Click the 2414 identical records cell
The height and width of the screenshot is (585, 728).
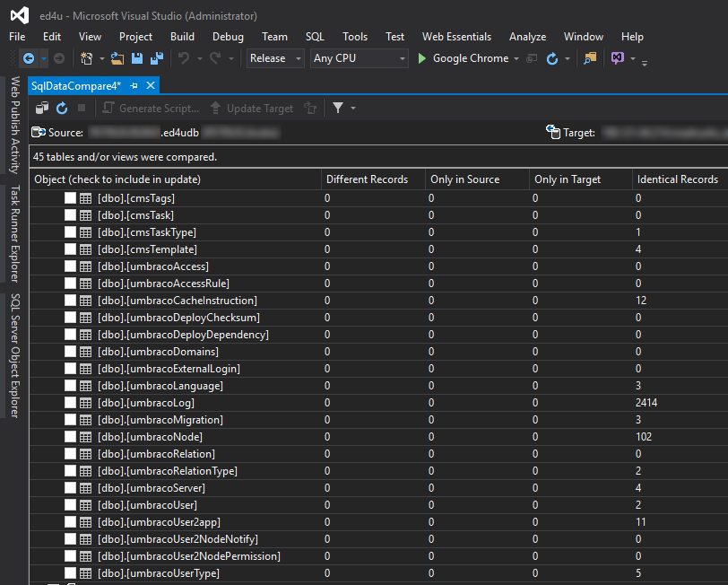(646, 403)
